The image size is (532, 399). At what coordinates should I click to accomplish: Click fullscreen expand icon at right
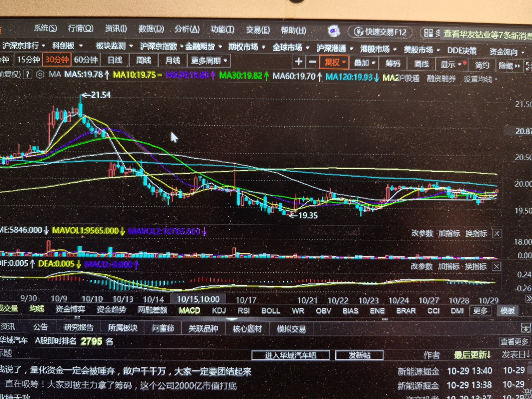coord(528,66)
